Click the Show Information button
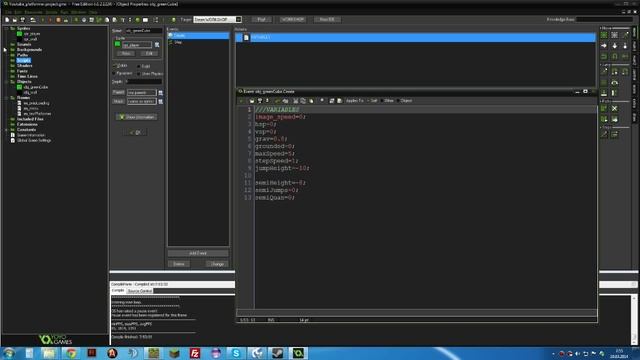This screenshot has height=360, width=640. point(137,117)
